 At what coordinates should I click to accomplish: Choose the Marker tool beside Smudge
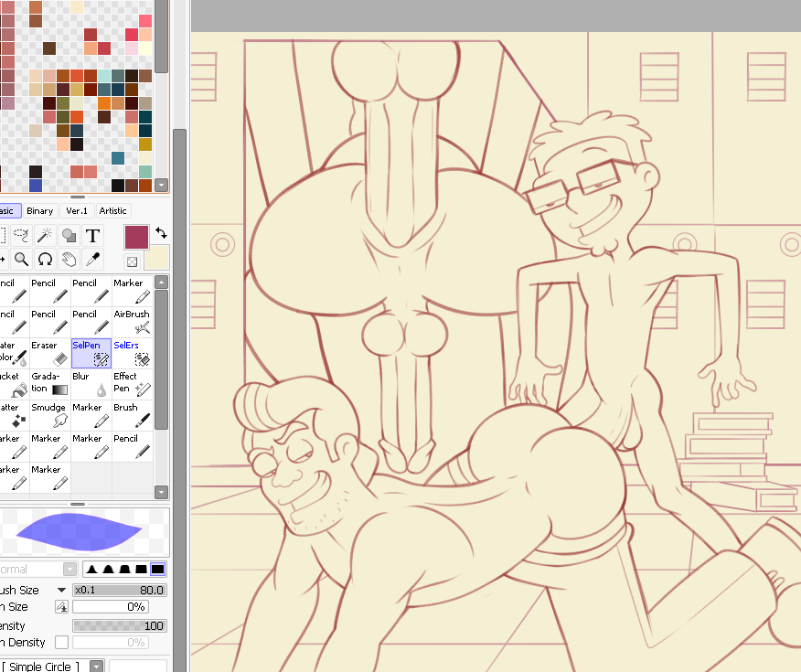91,415
